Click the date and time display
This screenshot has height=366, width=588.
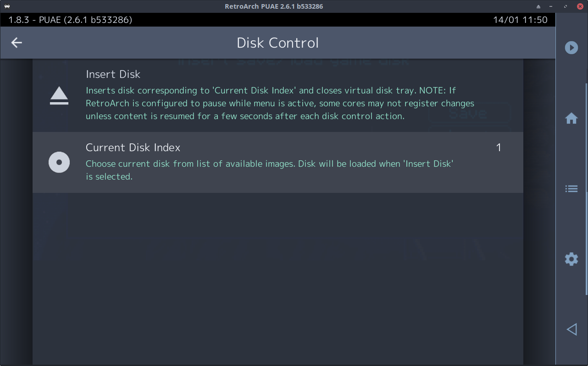tap(520, 20)
